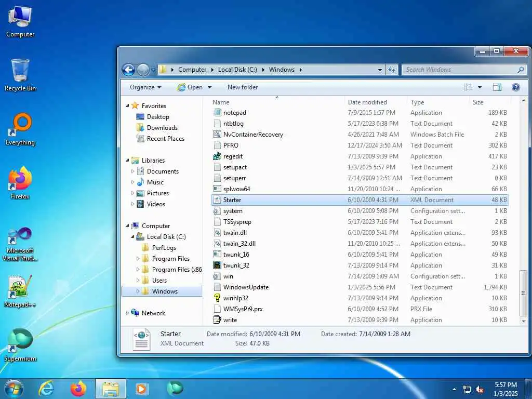Image resolution: width=532 pixels, height=399 pixels.
Task: Select the NvContainerRecovery batch file icon
Action: (217, 135)
